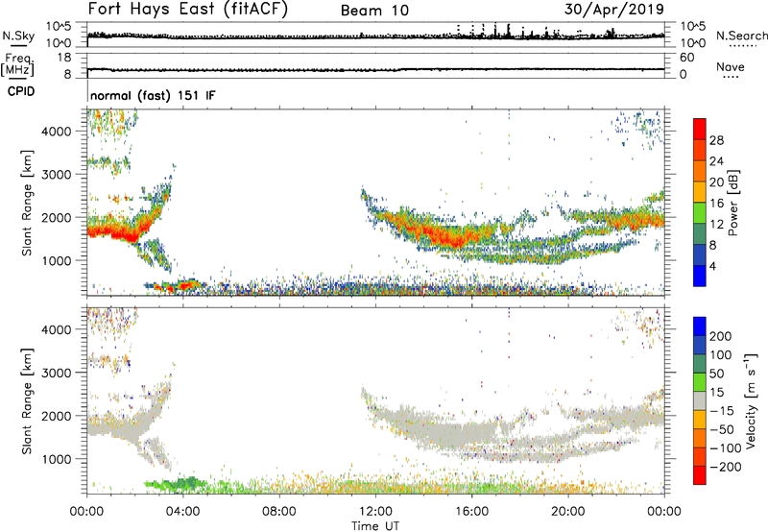
Task: Click the '08:00' time axis label
Action: pos(279,512)
